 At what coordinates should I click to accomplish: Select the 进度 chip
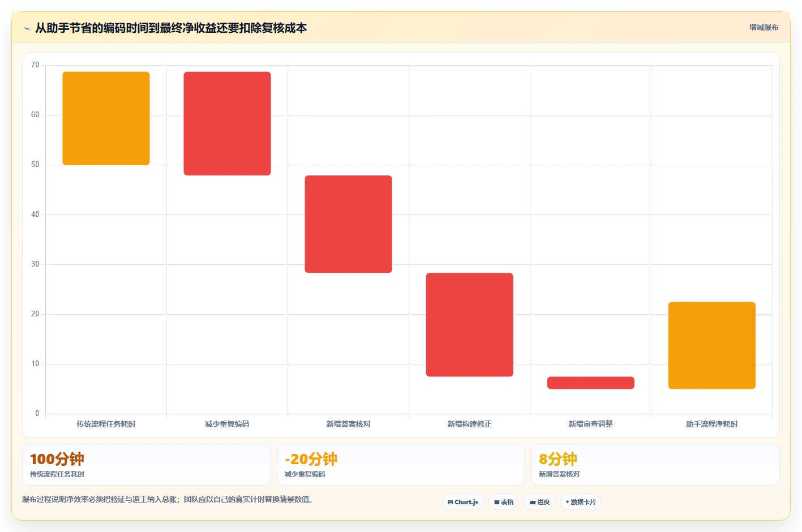click(x=539, y=502)
